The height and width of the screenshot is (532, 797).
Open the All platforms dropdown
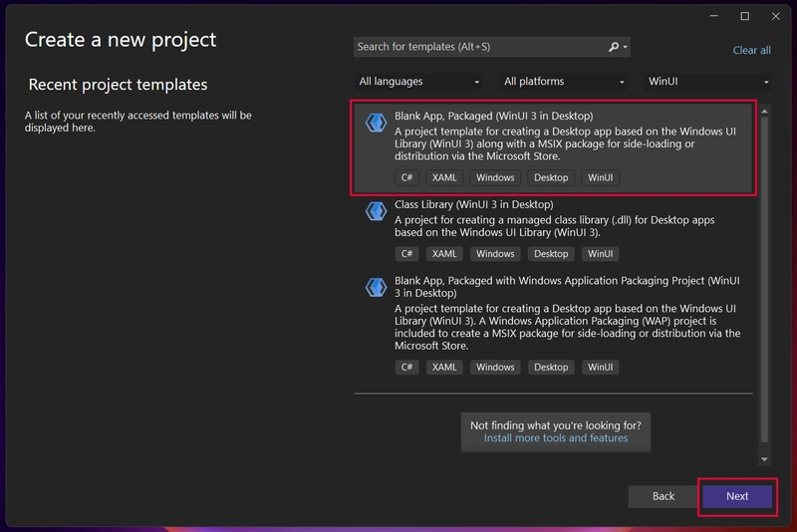click(x=563, y=82)
